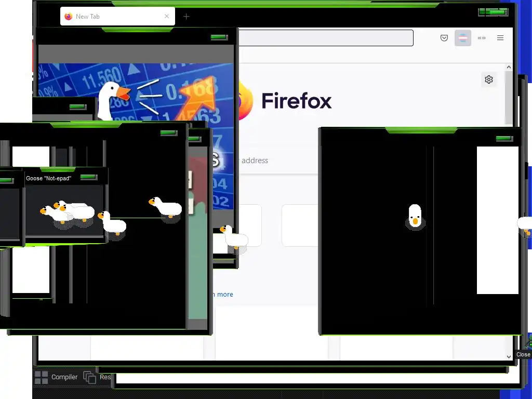Click the Firefox page vertical scrollbar thumb
Screen dimensions: 532x399
[x=509, y=98]
